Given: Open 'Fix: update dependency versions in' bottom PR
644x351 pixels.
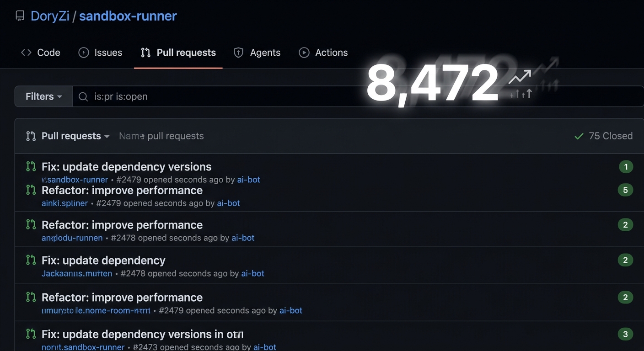Looking at the screenshot, I should click(x=143, y=334).
